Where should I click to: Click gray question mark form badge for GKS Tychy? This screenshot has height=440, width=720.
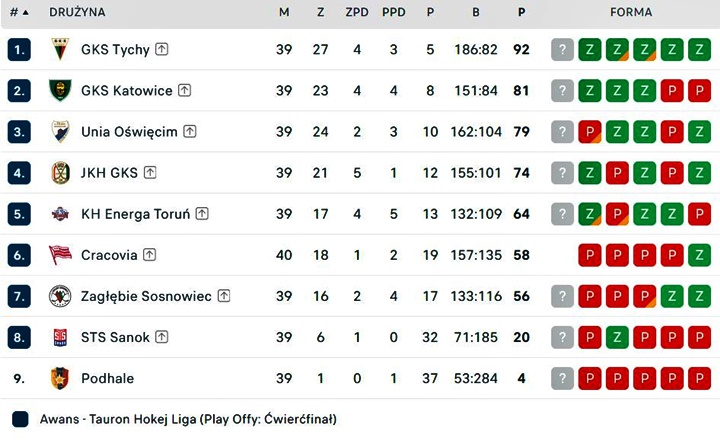point(562,50)
